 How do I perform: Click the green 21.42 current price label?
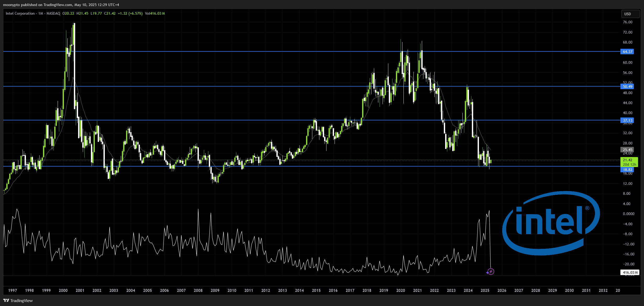point(629,162)
